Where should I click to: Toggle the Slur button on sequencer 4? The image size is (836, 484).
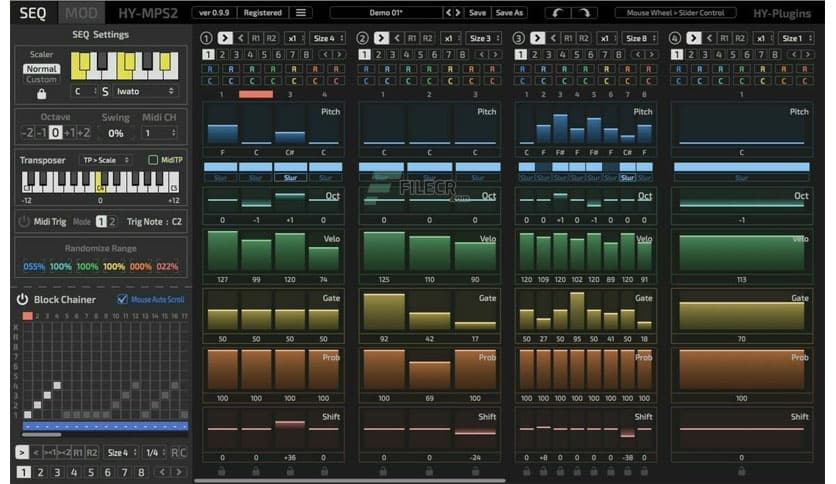click(741, 178)
